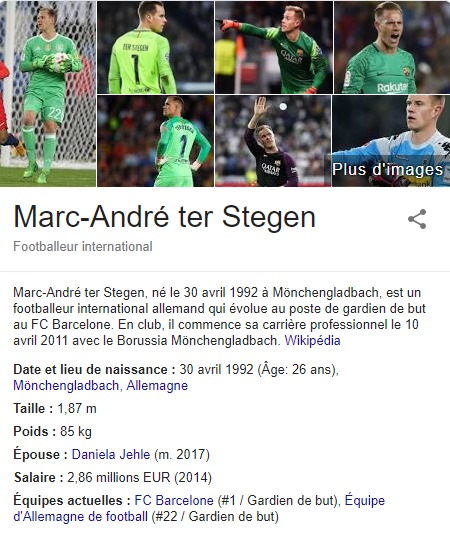Click the share icon beside the name
The width and height of the screenshot is (450, 535).
tap(417, 219)
